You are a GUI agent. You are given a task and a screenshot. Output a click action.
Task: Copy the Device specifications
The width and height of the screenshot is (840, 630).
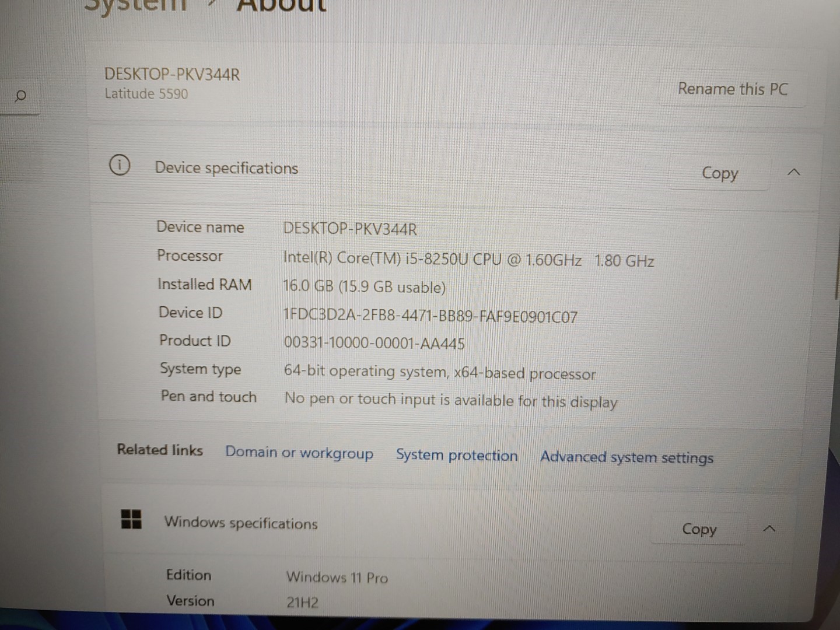pyautogui.click(x=720, y=173)
